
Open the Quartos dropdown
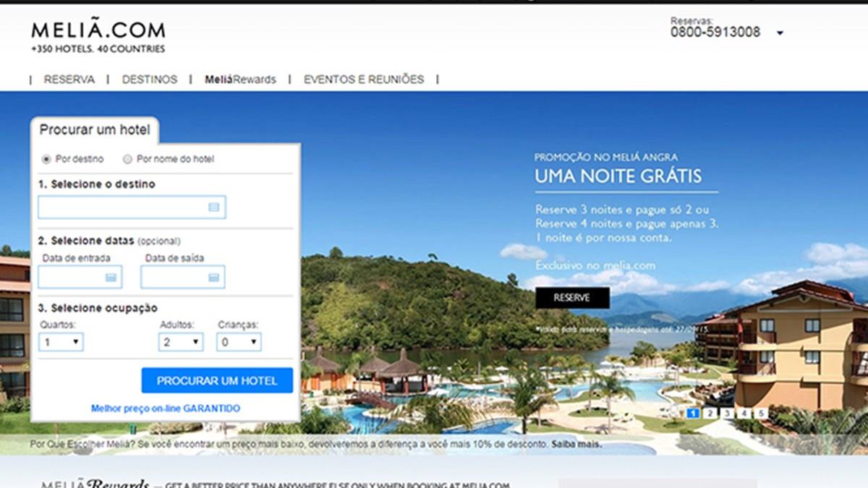point(61,342)
